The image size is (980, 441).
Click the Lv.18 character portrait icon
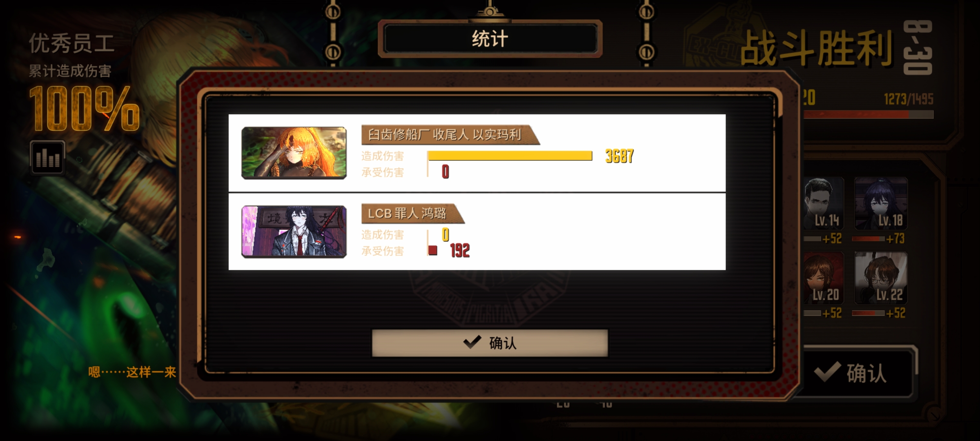tap(881, 203)
